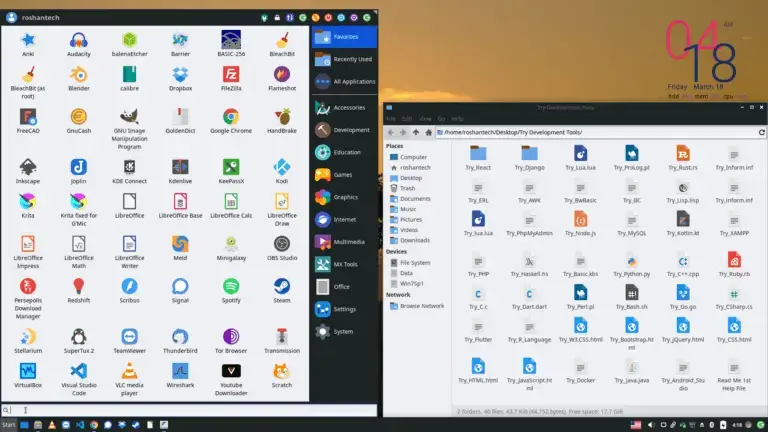This screenshot has height=432, width=768.
Task: Select the Try_Ruby.rb file
Action: click(734, 265)
